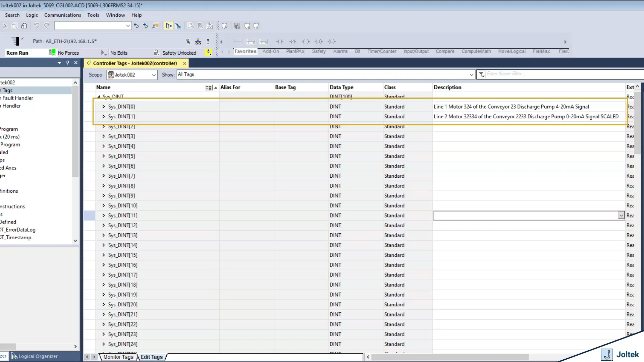The height and width of the screenshot is (362, 644).
Task: Click the Who Active network icon
Action: [x=198, y=42]
